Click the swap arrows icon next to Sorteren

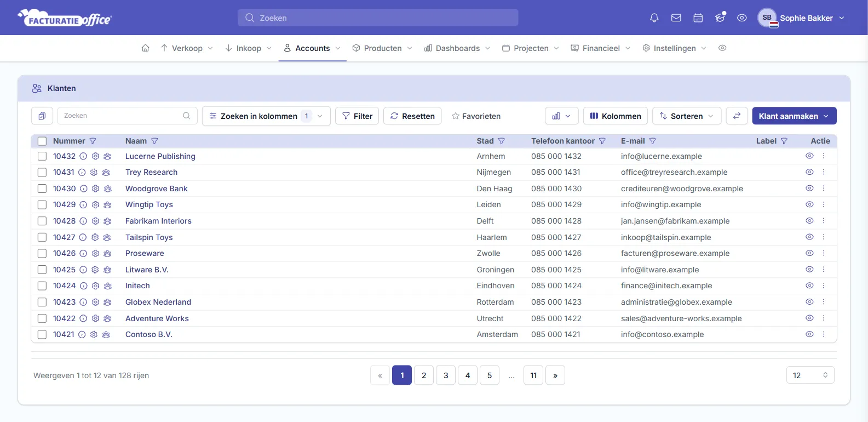pyautogui.click(x=737, y=116)
